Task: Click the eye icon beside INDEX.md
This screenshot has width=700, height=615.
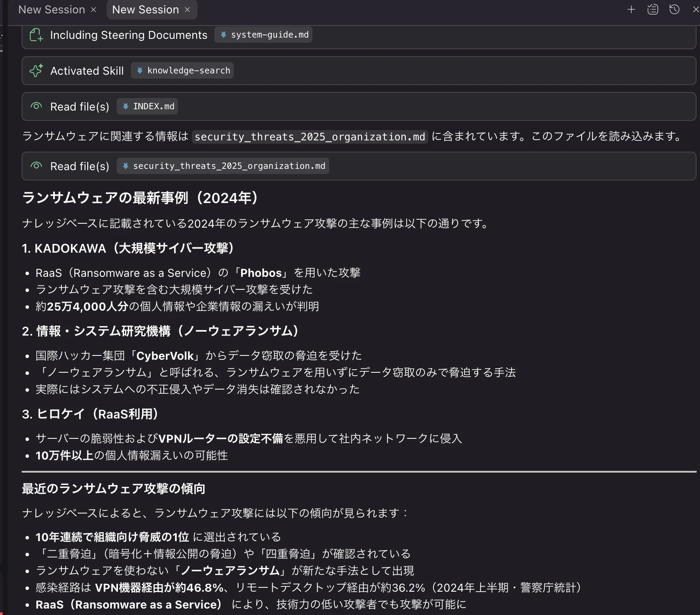Action: [36, 106]
